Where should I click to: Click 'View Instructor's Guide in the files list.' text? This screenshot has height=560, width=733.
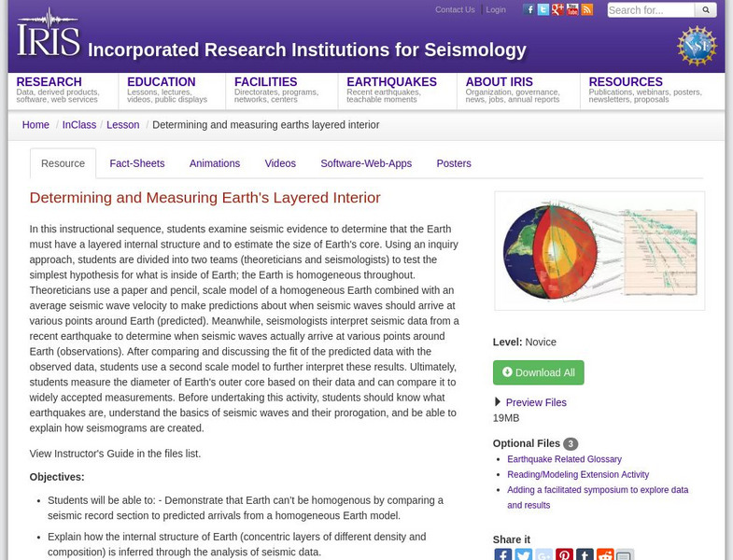tap(115, 454)
